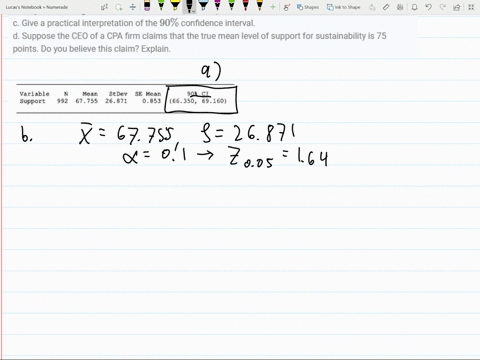This screenshot has height=360, width=480.
Task: Click the Variable column header
Action: [x=34, y=94]
